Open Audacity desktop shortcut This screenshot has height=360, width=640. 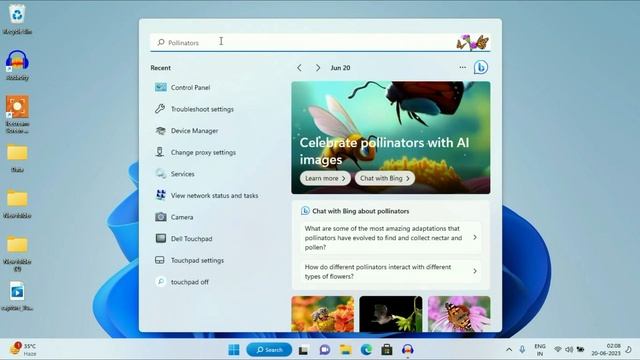point(17,65)
